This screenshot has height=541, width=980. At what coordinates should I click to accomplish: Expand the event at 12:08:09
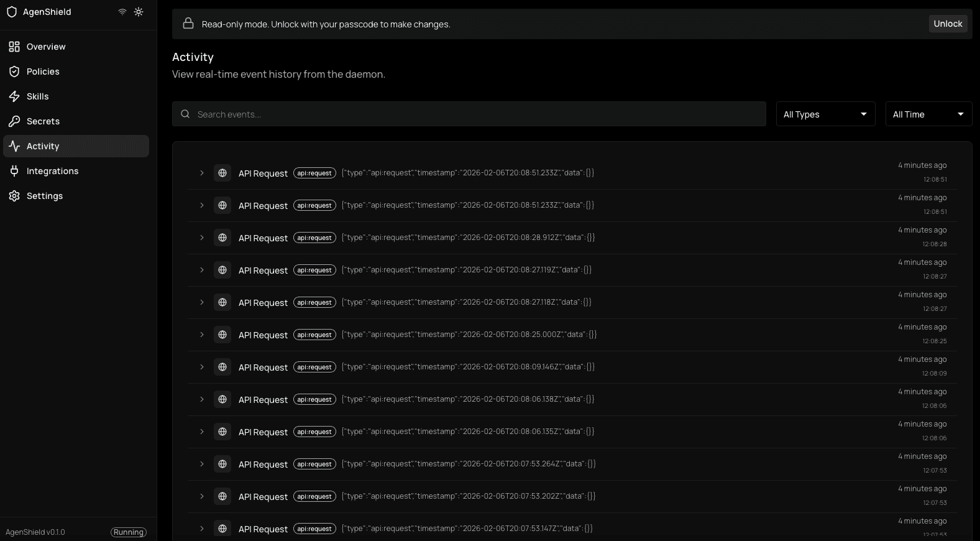(x=202, y=367)
